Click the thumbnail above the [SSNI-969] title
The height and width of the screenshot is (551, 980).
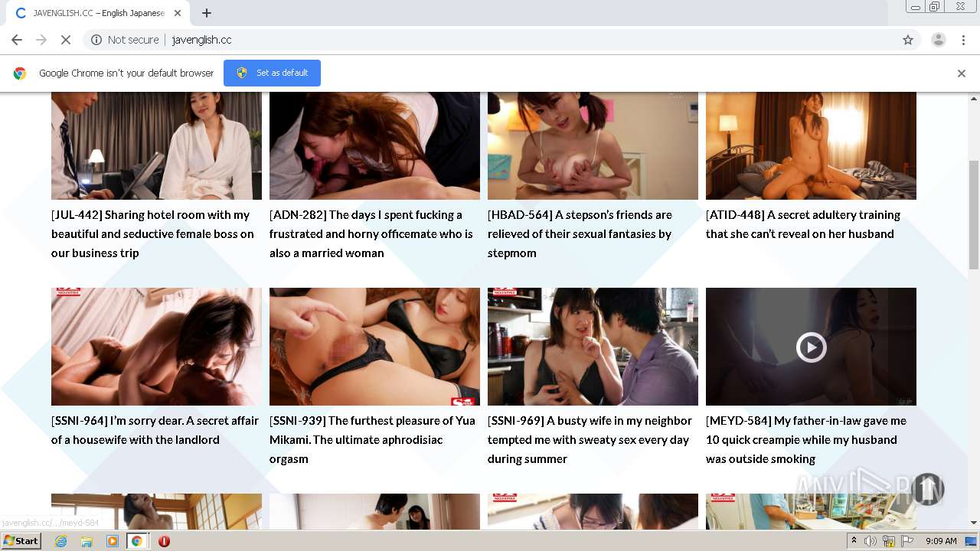point(593,347)
